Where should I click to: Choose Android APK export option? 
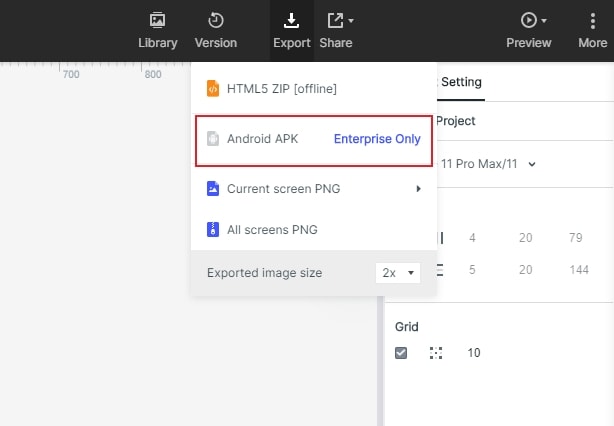262,139
